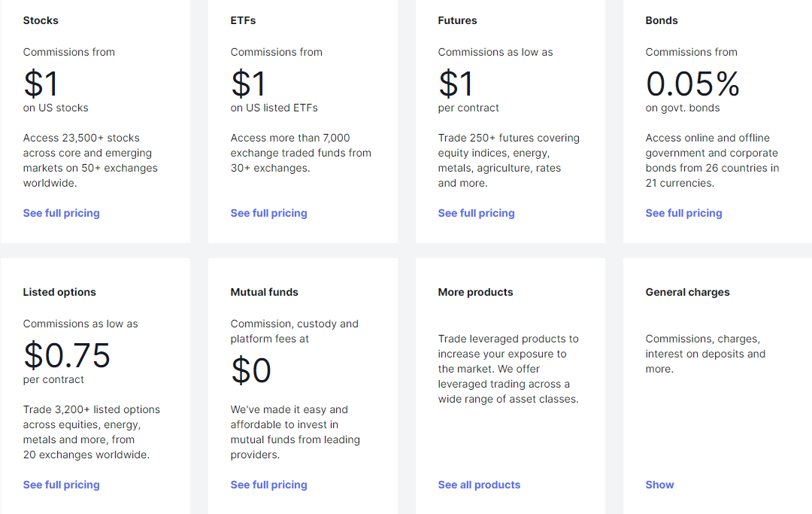This screenshot has width=812, height=514.
Task: Click the Futures card heading
Action: coord(457,20)
